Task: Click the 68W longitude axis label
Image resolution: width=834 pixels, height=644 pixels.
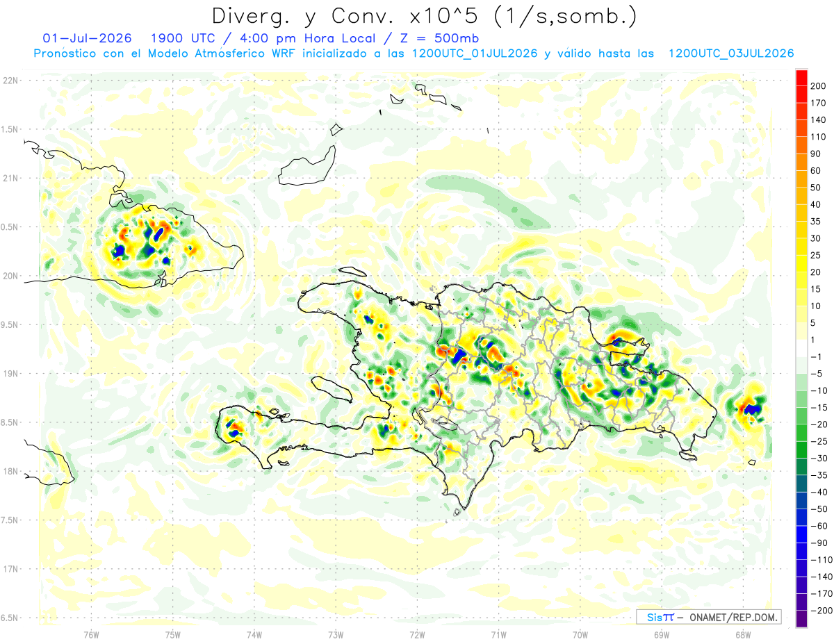Action: point(743,634)
